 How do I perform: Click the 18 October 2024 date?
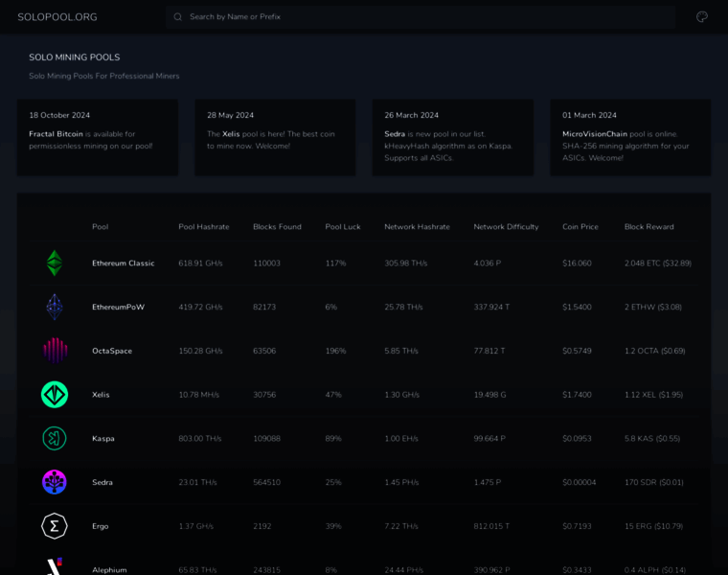[59, 115]
